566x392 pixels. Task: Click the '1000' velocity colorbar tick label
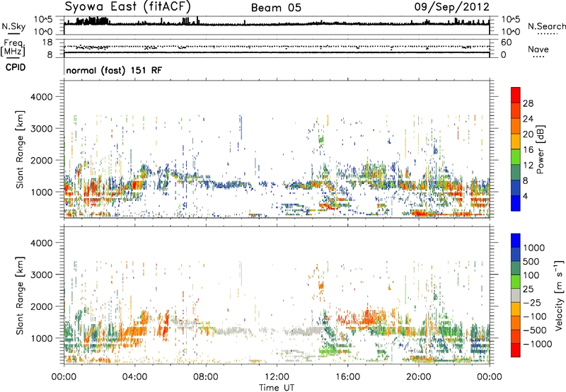[x=534, y=248]
